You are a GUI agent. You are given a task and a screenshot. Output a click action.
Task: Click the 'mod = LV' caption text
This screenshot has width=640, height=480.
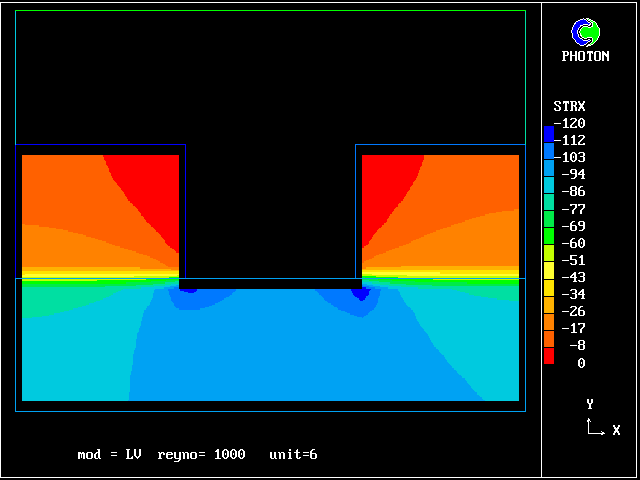coord(109,455)
